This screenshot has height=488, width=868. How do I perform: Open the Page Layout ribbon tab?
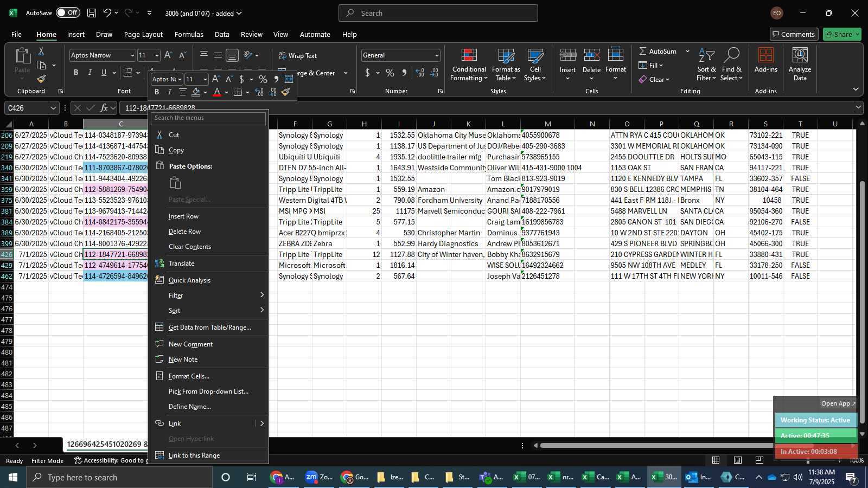pyautogui.click(x=143, y=34)
